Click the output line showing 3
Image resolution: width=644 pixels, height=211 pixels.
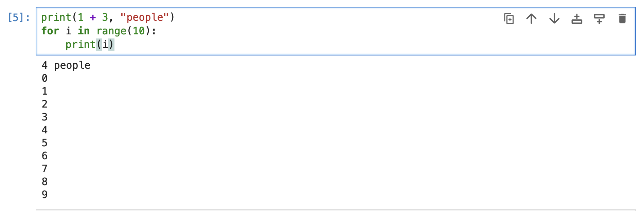point(44,117)
